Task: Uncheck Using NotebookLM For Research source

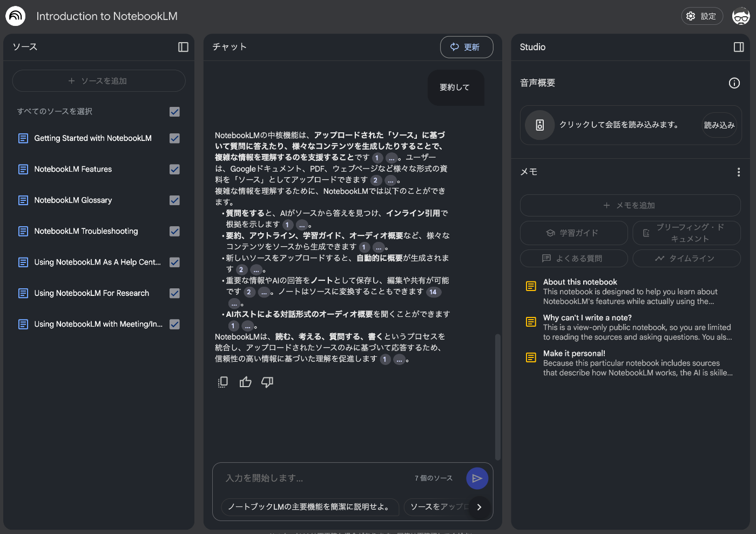Action: 174,293
